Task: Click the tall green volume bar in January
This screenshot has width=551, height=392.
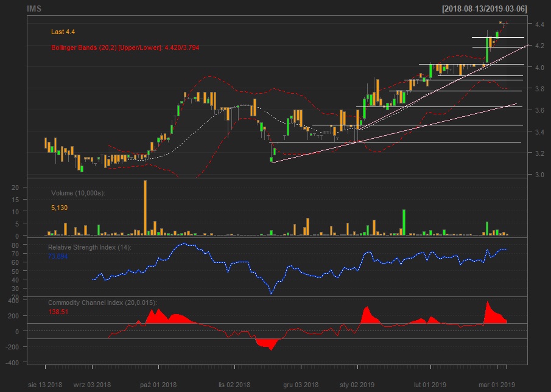Action: click(x=404, y=222)
